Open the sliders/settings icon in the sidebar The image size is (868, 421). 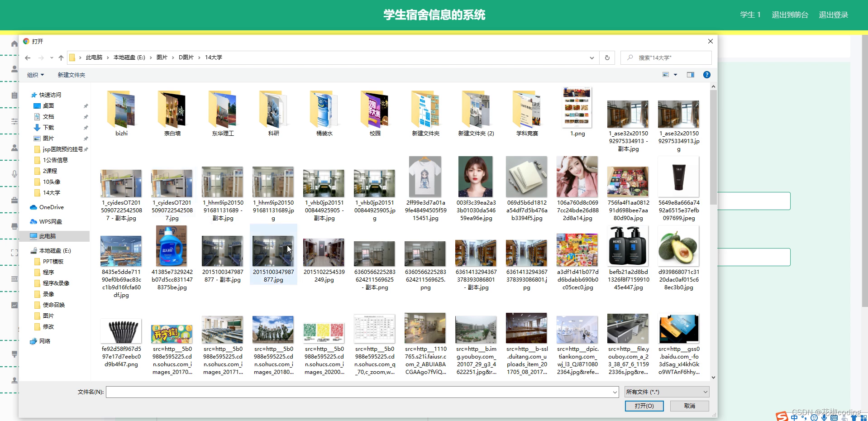14,121
